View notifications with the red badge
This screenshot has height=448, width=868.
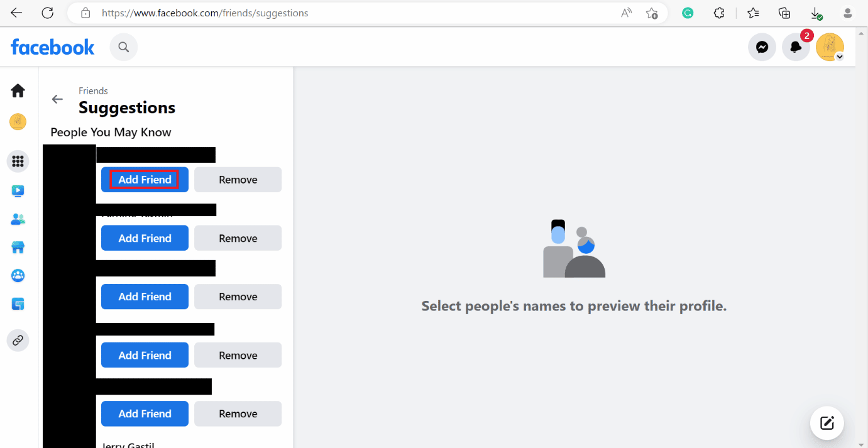(x=796, y=46)
